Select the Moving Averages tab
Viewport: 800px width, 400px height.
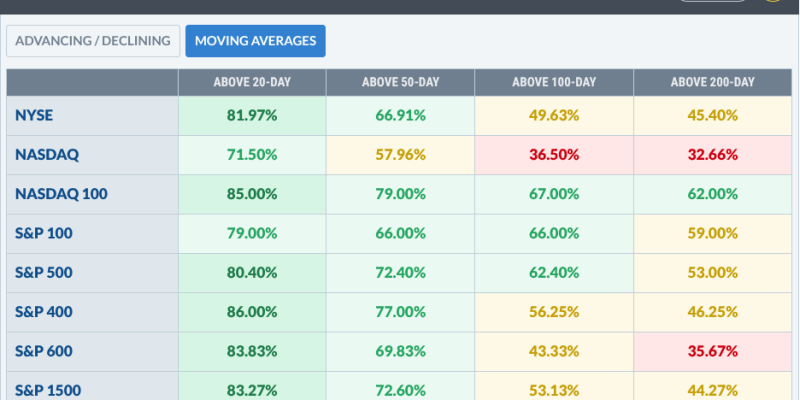click(x=255, y=41)
